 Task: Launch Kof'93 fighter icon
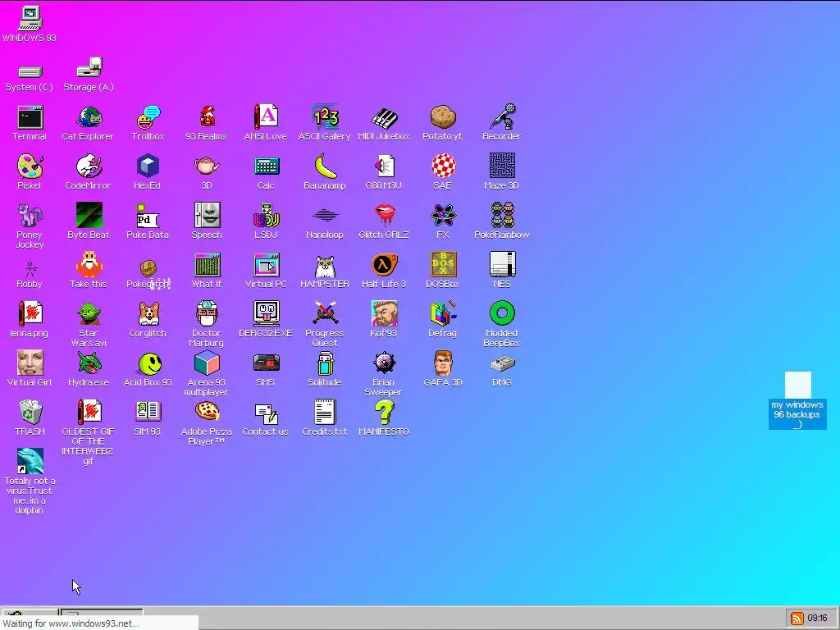(x=384, y=314)
